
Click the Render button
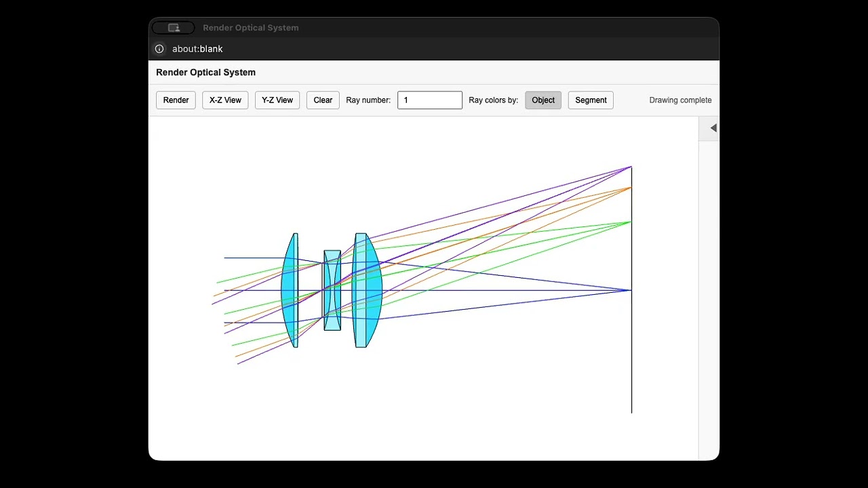click(x=176, y=100)
